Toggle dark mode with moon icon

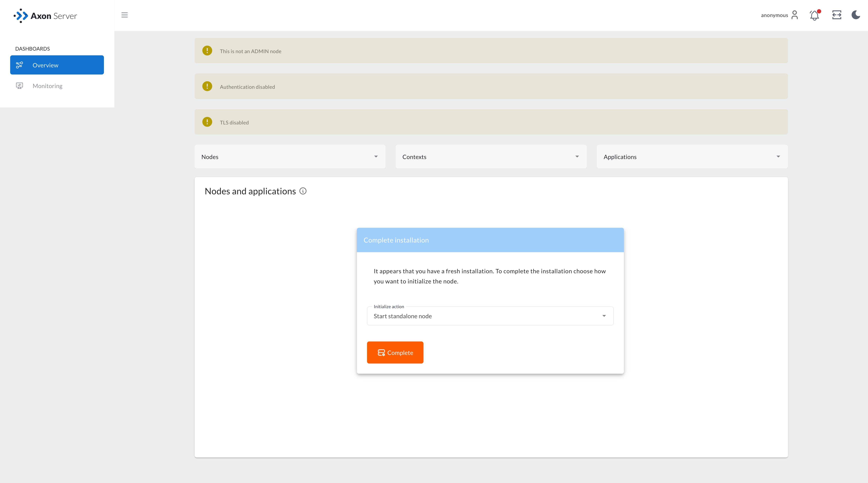pyautogui.click(x=855, y=15)
